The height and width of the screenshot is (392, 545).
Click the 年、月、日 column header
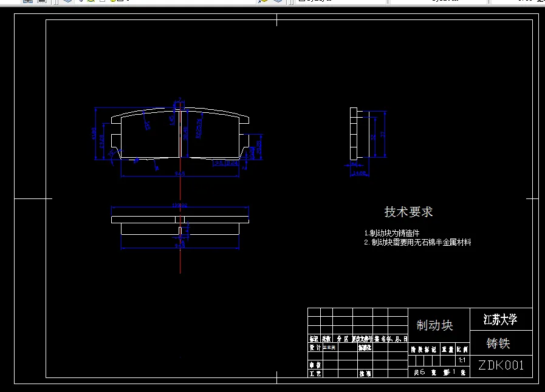pos(396,339)
